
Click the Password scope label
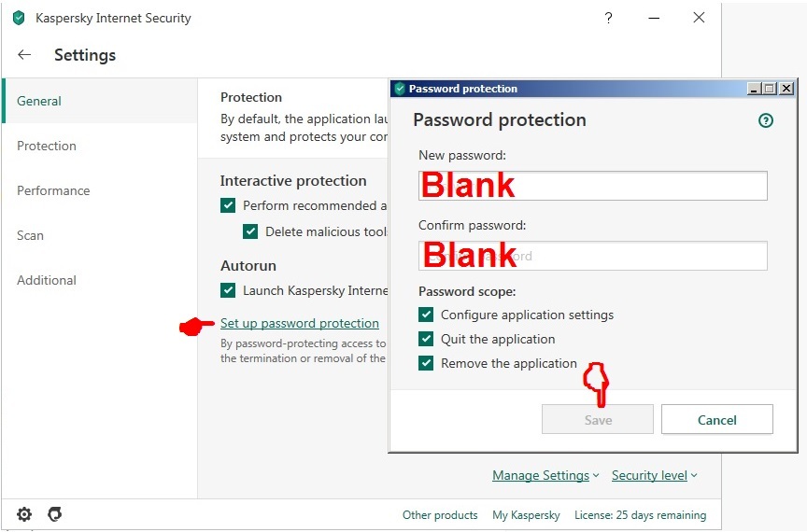click(x=467, y=292)
